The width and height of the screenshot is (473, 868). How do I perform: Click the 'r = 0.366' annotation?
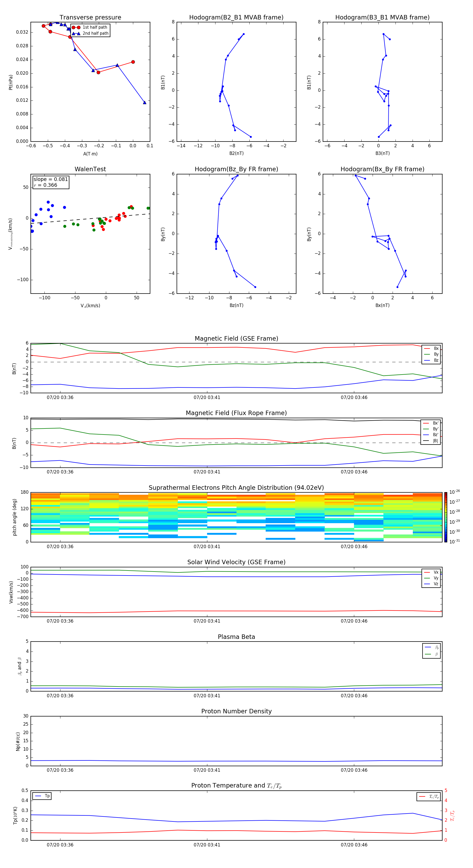pyautogui.click(x=45, y=185)
